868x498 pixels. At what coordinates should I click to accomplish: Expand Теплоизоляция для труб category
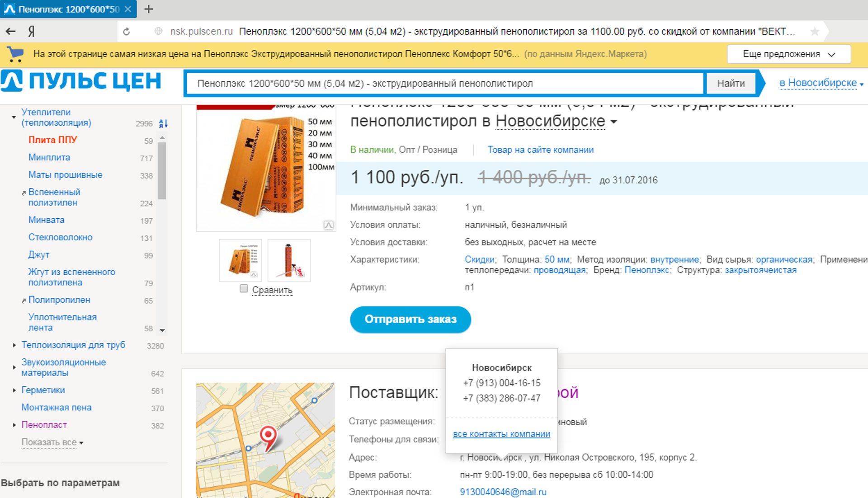click(x=14, y=345)
